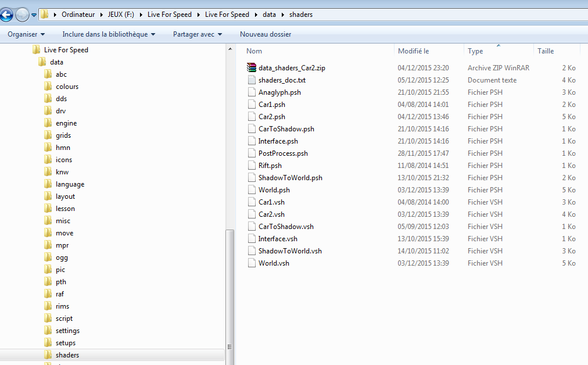Viewport: 588px width, 365px height.
Task: Click the folder icon in the address bar
Action: click(x=45, y=15)
